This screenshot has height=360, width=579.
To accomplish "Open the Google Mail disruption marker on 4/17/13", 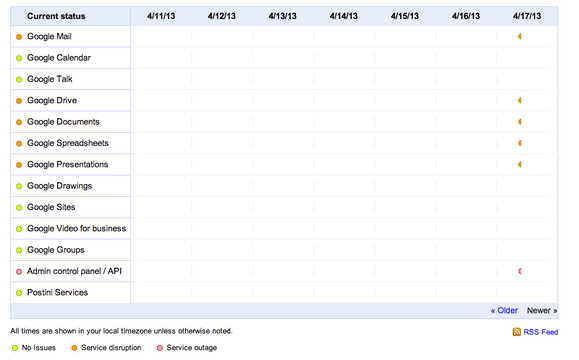I will 520,36.
